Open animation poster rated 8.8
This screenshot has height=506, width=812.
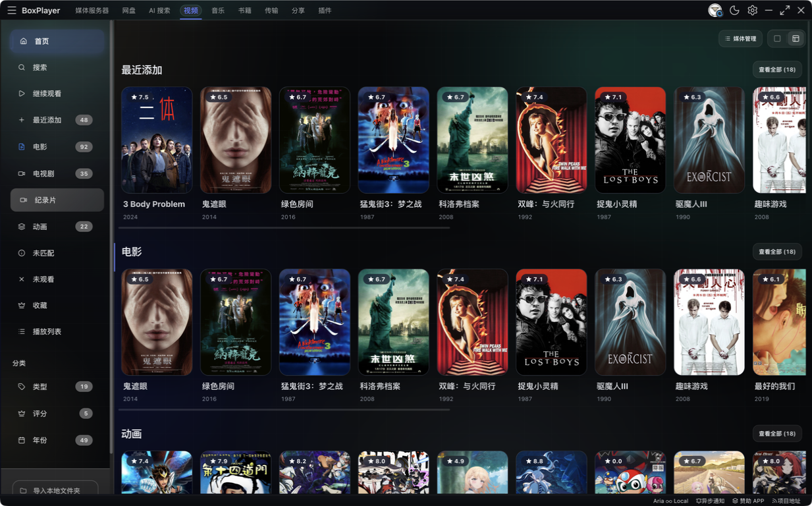pos(551,472)
